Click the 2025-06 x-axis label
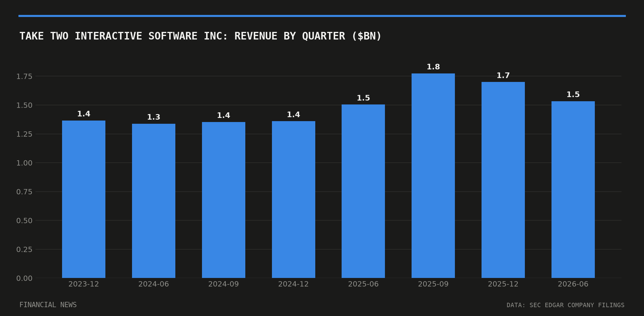644x316 pixels. [x=363, y=284]
